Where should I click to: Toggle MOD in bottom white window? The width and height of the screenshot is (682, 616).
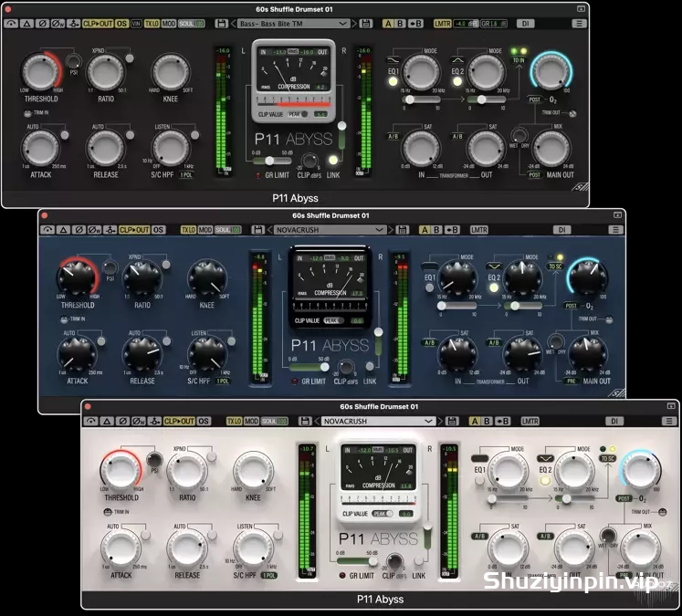tap(251, 421)
